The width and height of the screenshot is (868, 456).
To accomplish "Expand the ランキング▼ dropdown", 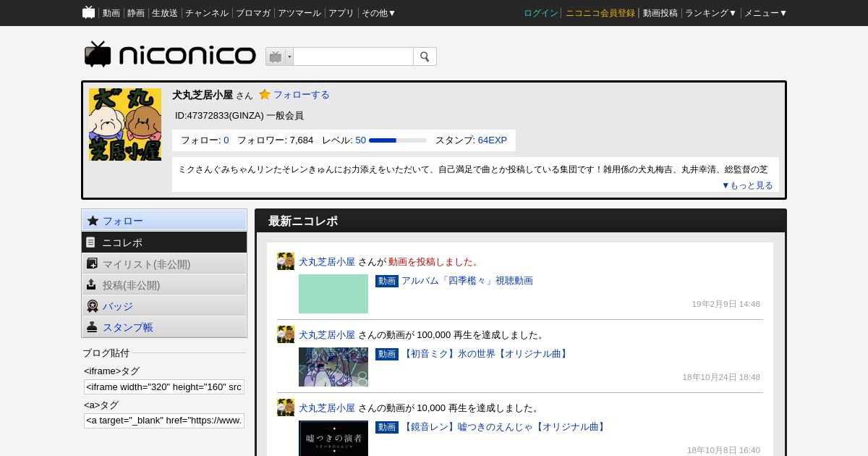I will 711,13.
